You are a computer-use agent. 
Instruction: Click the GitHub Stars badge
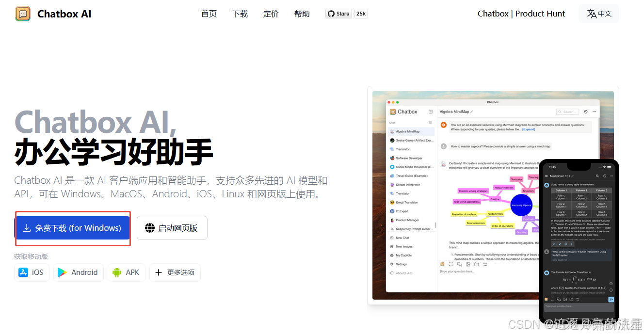[x=338, y=14]
